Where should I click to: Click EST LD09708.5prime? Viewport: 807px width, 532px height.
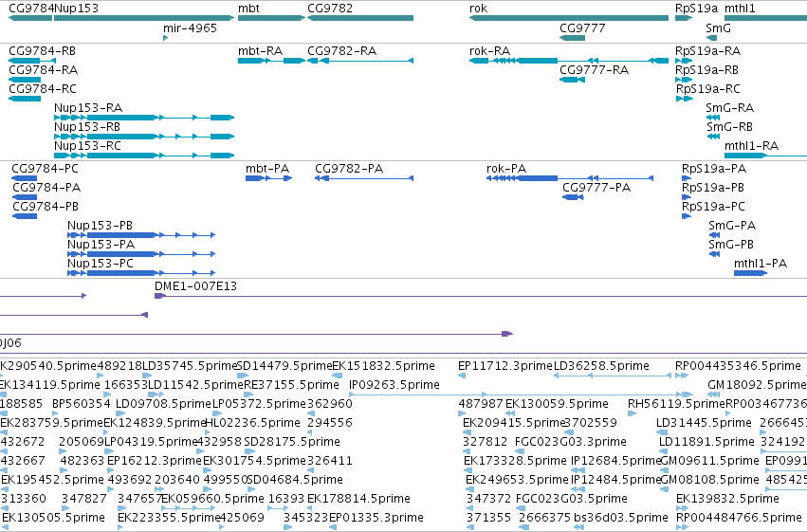[x=119, y=413]
